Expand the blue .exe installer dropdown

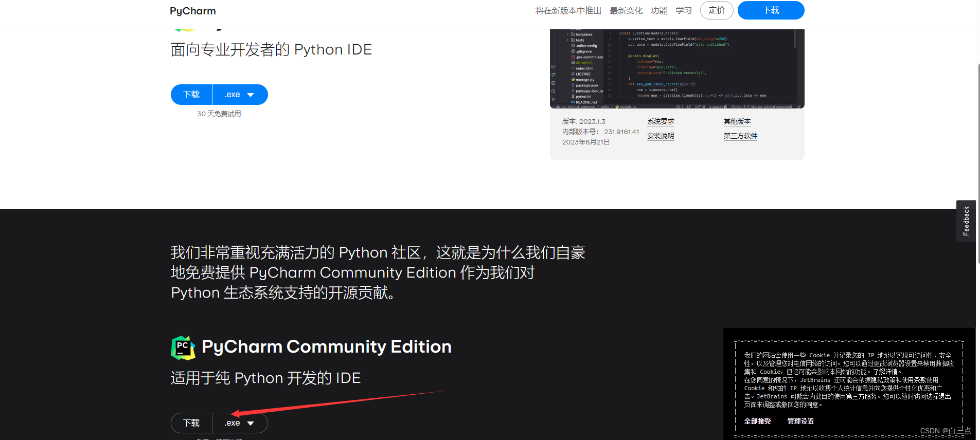(x=240, y=95)
